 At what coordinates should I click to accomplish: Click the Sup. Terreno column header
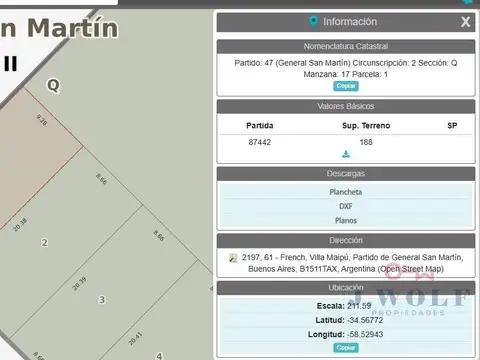coord(366,126)
